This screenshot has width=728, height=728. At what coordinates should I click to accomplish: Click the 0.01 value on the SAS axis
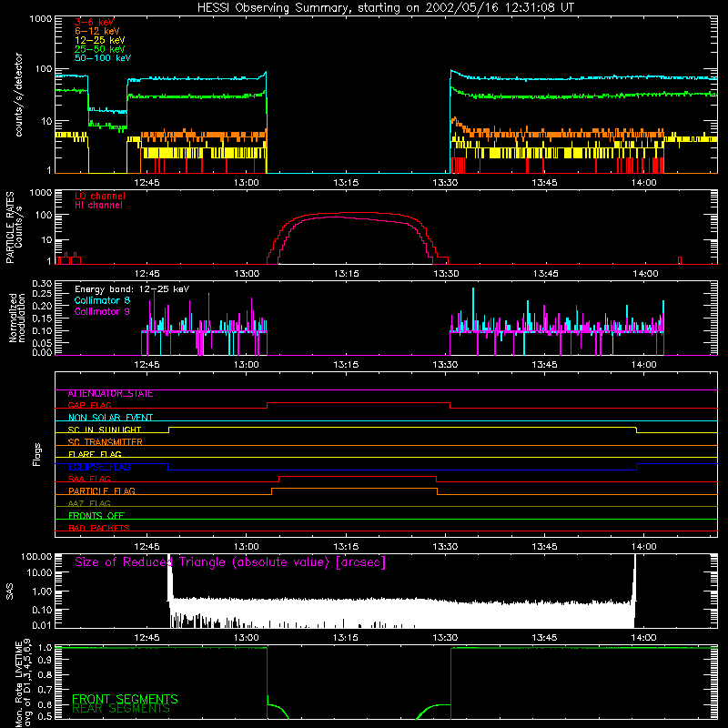click(x=42, y=625)
